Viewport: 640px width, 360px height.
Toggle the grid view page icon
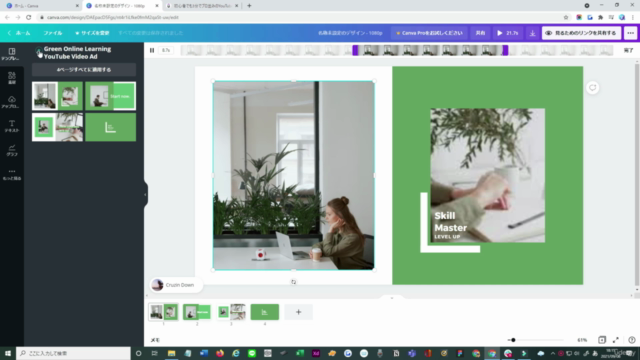pos(602,340)
